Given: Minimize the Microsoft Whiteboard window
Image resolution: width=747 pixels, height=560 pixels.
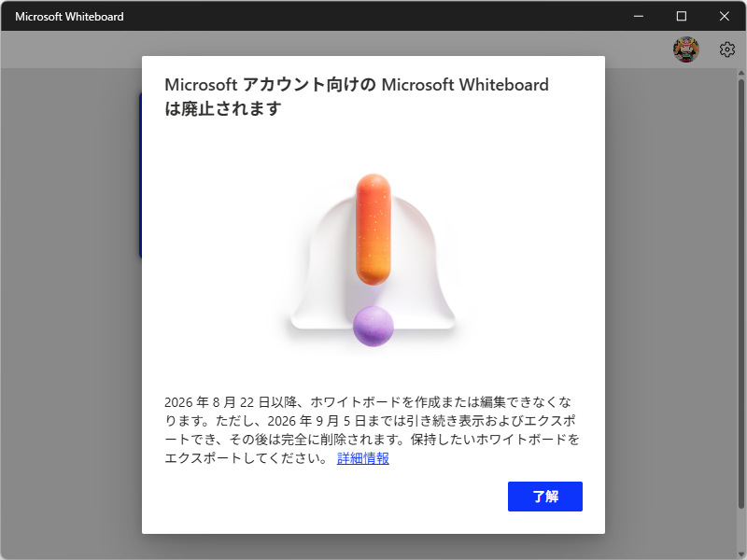Looking at the screenshot, I should (639, 16).
